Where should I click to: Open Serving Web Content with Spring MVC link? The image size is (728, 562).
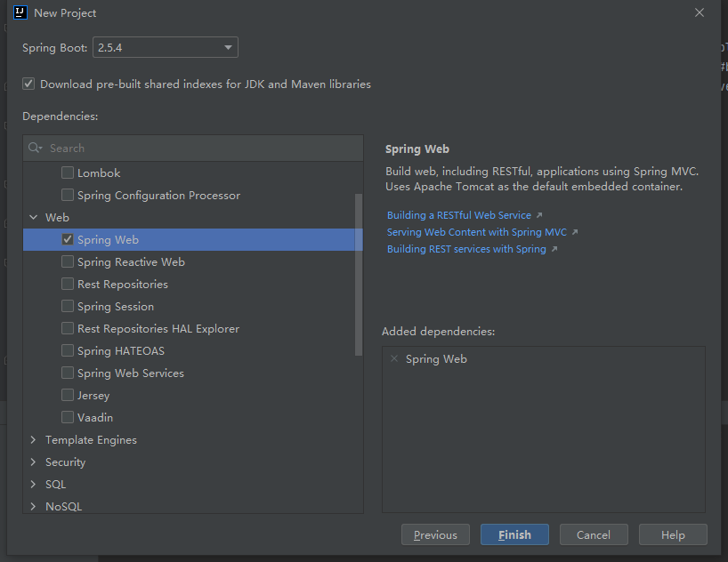(477, 232)
